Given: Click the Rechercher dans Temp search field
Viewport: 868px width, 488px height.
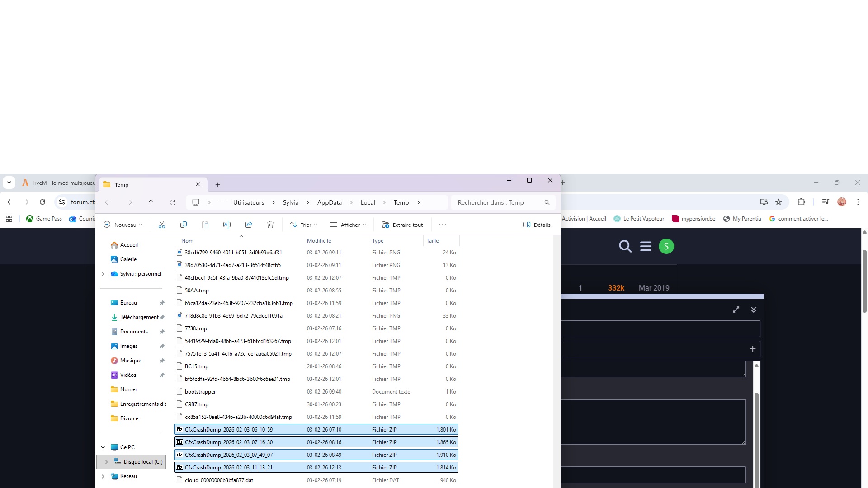Looking at the screenshot, I should pyautogui.click(x=497, y=202).
